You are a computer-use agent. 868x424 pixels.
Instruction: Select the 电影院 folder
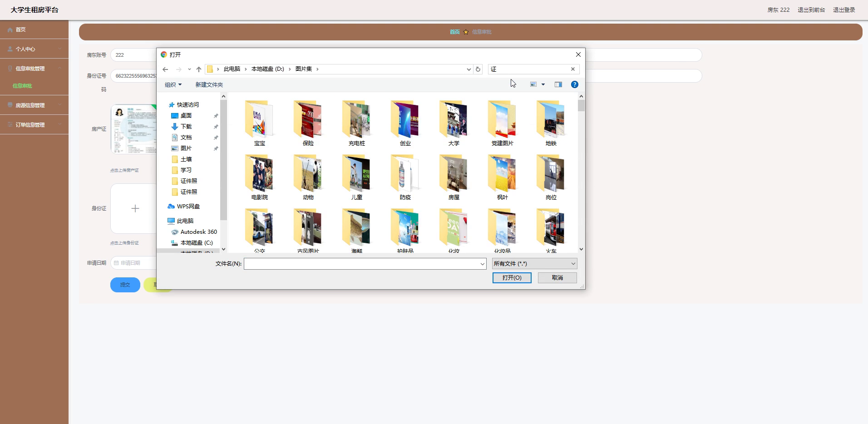click(x=260, y=177)
